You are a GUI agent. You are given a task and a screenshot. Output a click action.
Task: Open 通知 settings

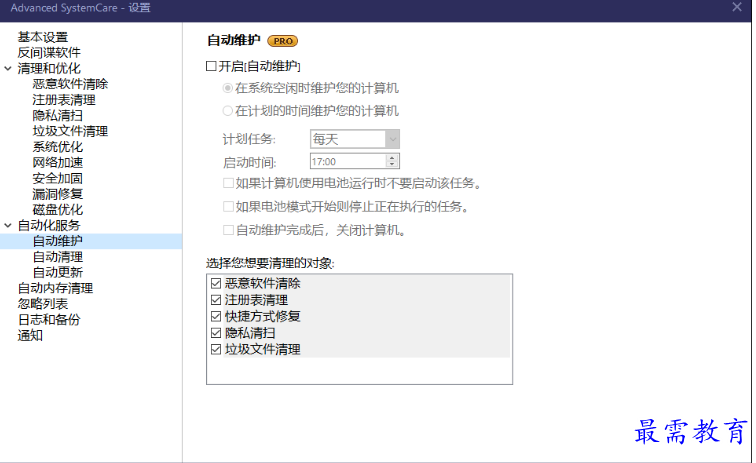30,335
